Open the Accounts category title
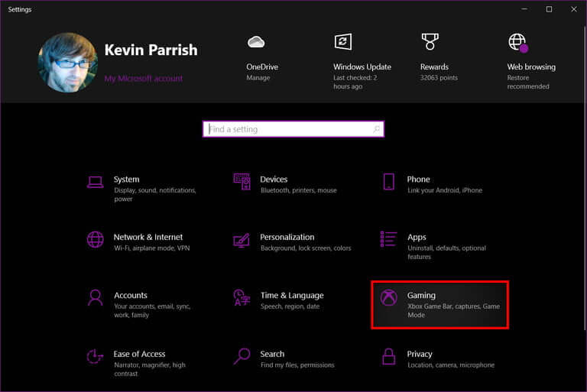The width and height of the screenshot is (587, 392). point(131,296)
